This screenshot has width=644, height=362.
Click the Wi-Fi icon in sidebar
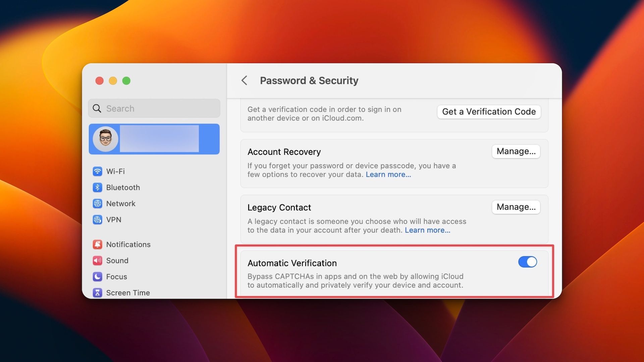coord(97,171)
